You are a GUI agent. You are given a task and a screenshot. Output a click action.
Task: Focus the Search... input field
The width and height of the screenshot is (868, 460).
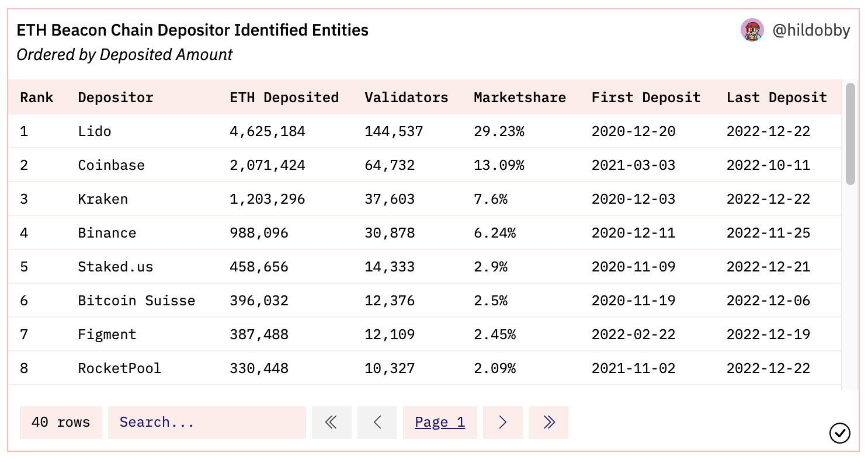click(207, 423)
